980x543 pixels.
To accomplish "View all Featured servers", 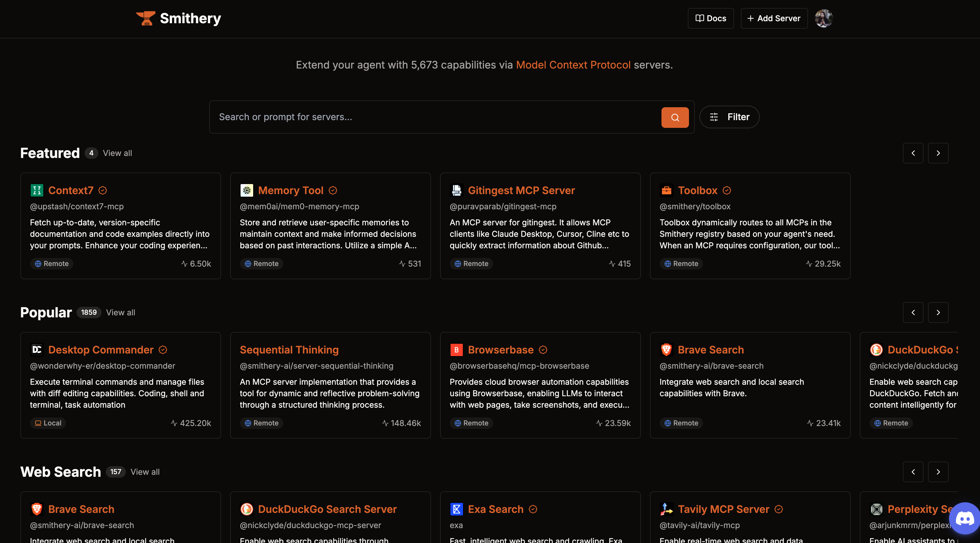I will coord(117,153).
